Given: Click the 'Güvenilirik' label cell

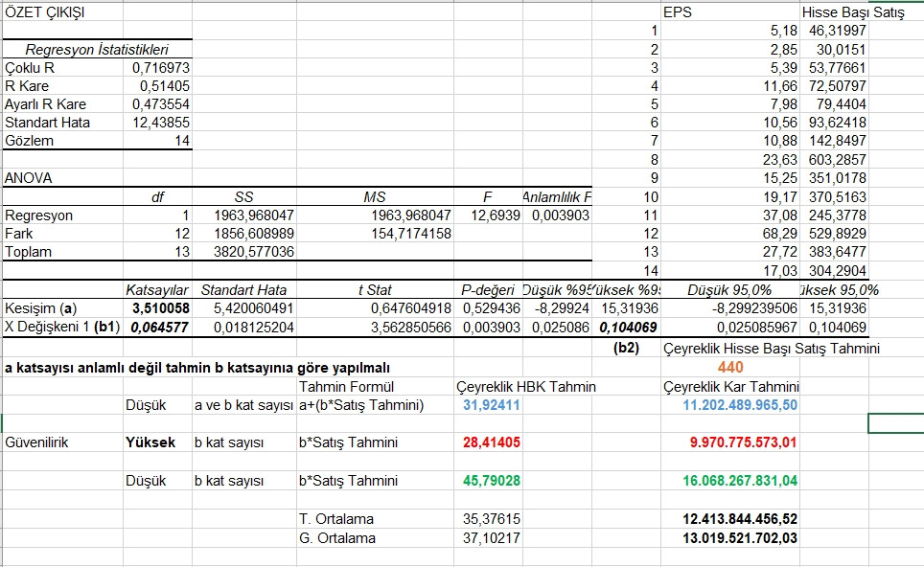Looking at the screenshot, I should tap(36, 442).
